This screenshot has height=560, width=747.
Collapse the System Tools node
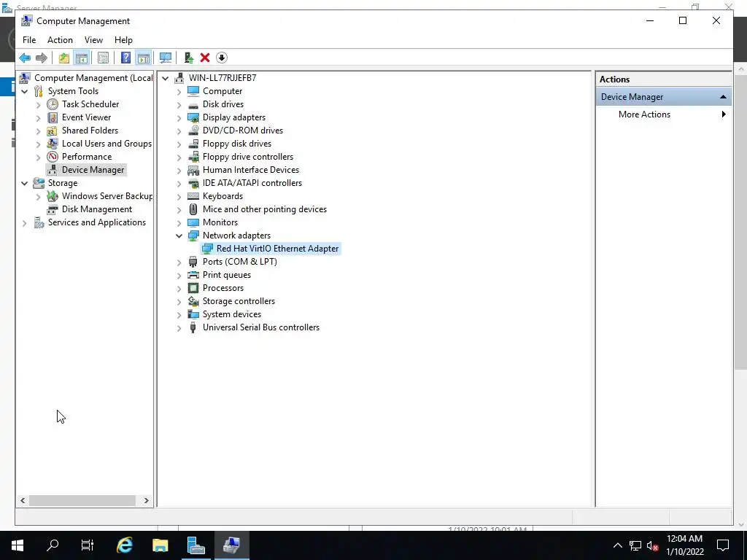(x=24, y=91)
